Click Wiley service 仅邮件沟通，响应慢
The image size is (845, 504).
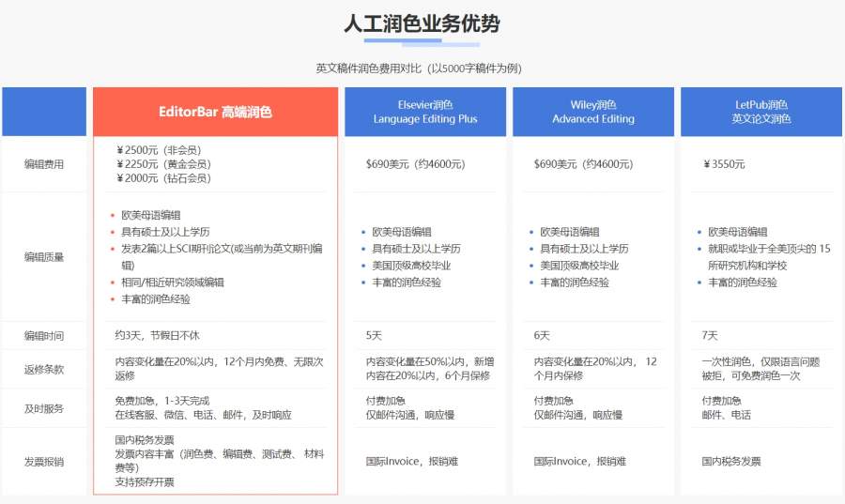tap(578, 415)
